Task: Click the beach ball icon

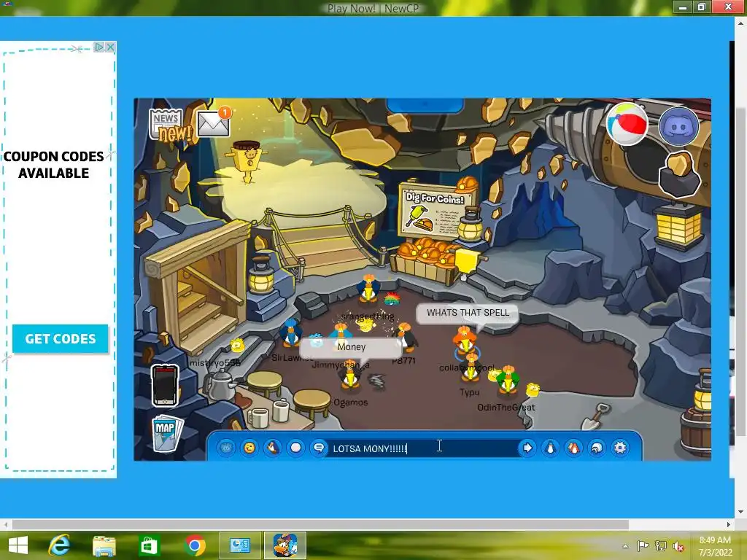Action: point(627,124)
